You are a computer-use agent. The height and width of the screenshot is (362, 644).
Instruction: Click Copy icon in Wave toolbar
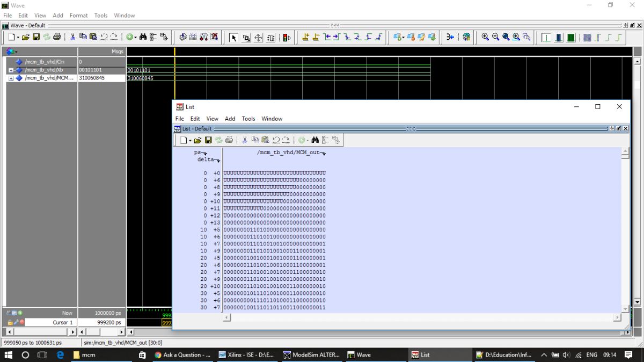(x=83, y=37)
